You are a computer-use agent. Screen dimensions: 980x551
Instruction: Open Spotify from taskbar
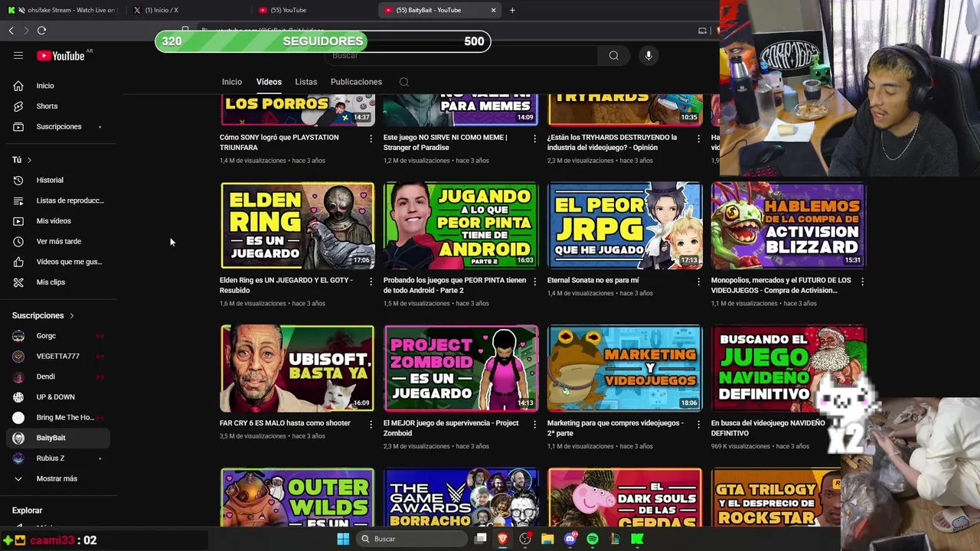tap(593, 539)
